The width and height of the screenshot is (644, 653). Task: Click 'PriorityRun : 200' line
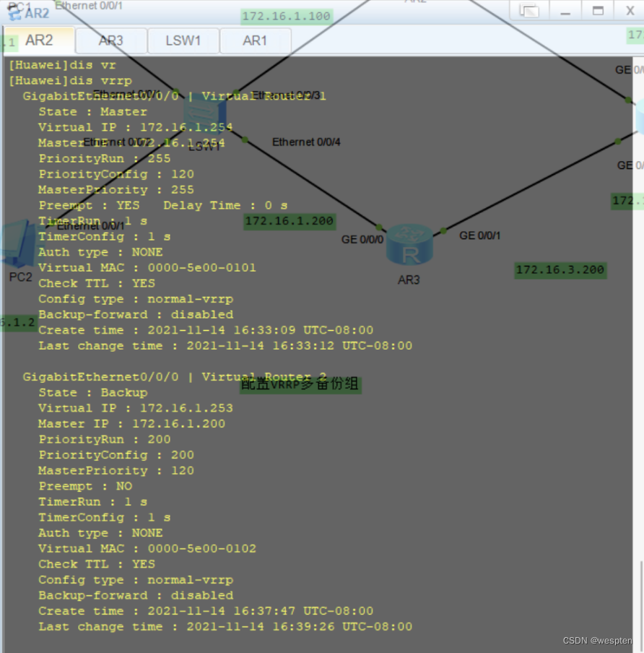coord(105,439)
